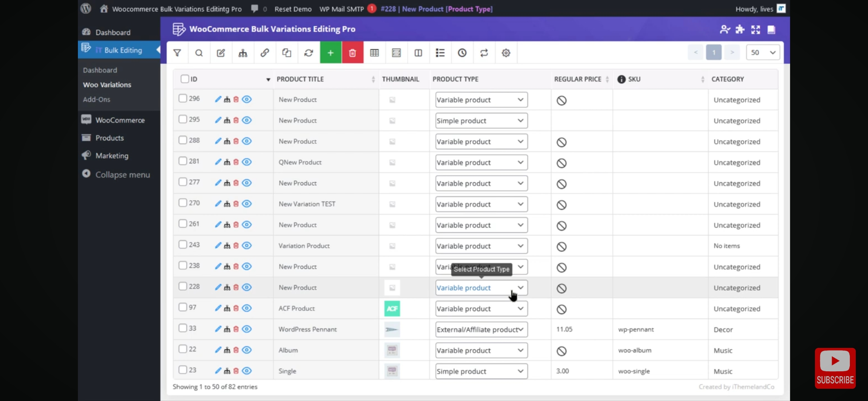Open the history clock icon

[x=462, y=53]
